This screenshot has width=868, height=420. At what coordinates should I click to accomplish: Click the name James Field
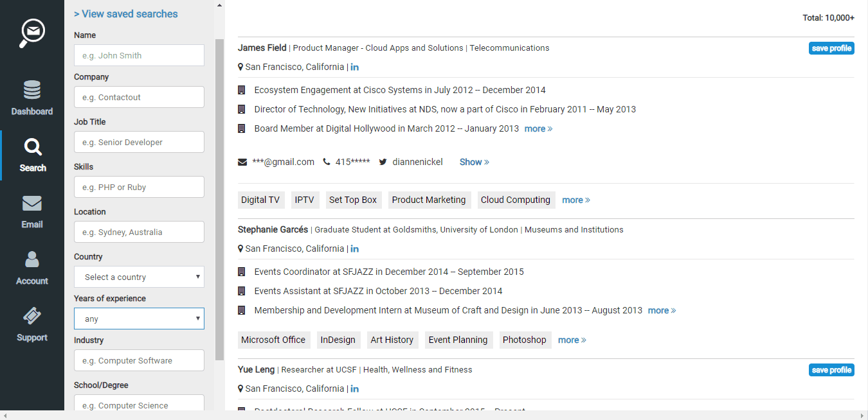(x=262, y=48)
